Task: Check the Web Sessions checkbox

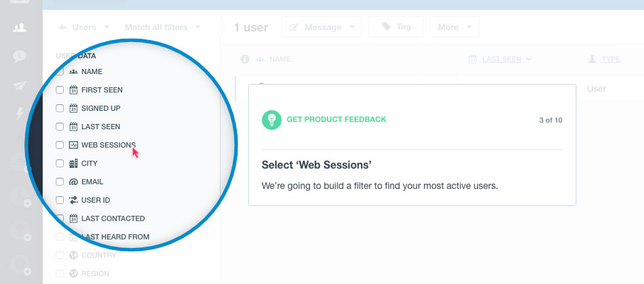Action: click(60, 145)
